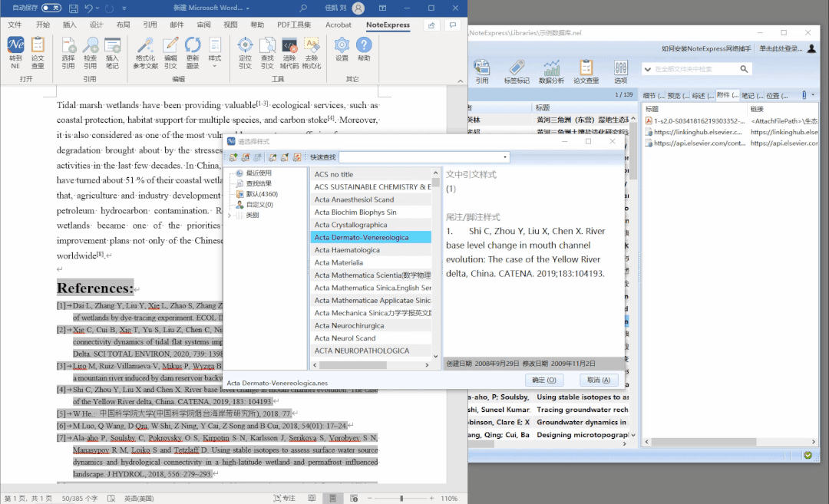Open the quick access toolbar customize dropdown
The width and height of the screenshot is (829, 504).
point(124,8)
